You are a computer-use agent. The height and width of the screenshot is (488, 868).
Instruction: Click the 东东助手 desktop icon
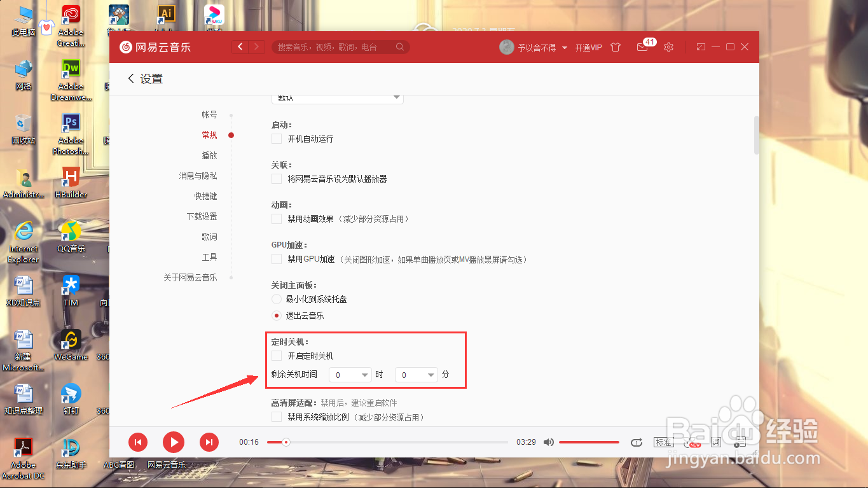pyautogui.click(x=71, y=453)
